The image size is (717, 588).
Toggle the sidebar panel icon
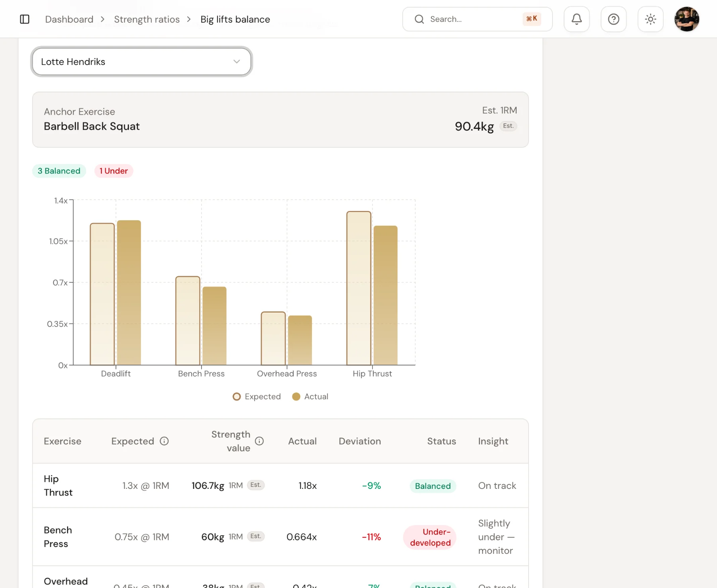coord(25,19)
